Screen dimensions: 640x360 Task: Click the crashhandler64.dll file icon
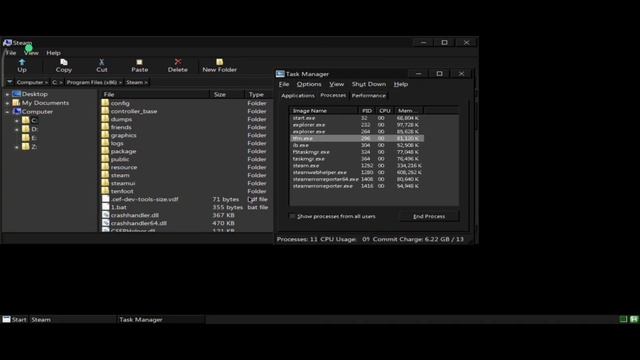click(105, 223)
